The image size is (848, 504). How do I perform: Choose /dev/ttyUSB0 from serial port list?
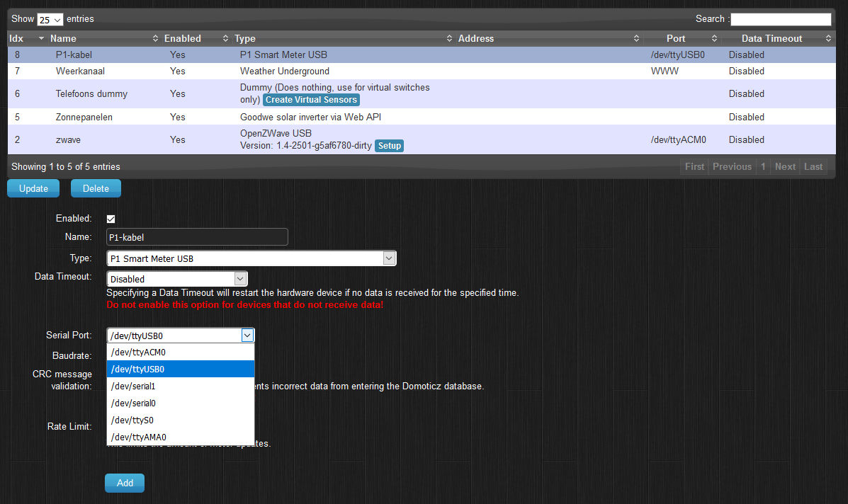coord(181,369)
